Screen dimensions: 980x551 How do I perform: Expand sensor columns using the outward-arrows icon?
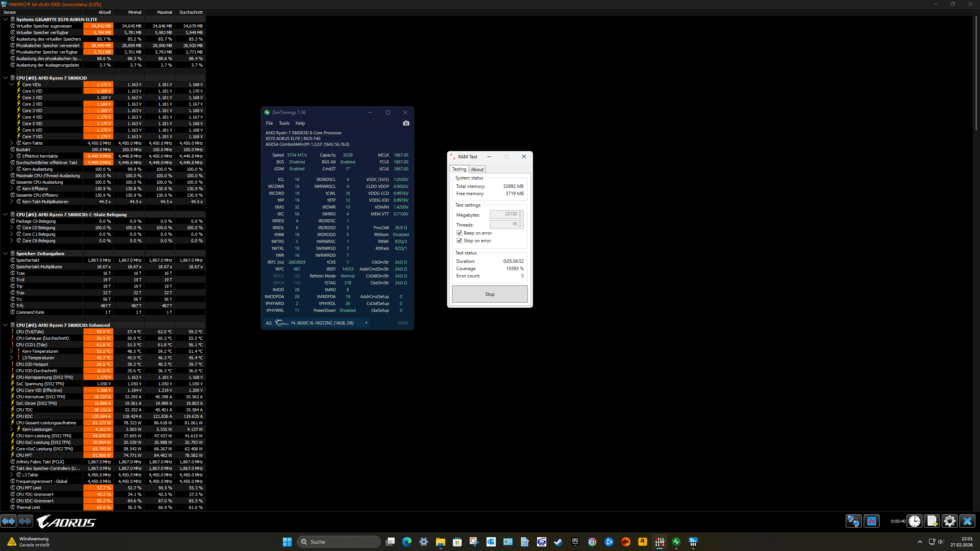coord(8,521)
